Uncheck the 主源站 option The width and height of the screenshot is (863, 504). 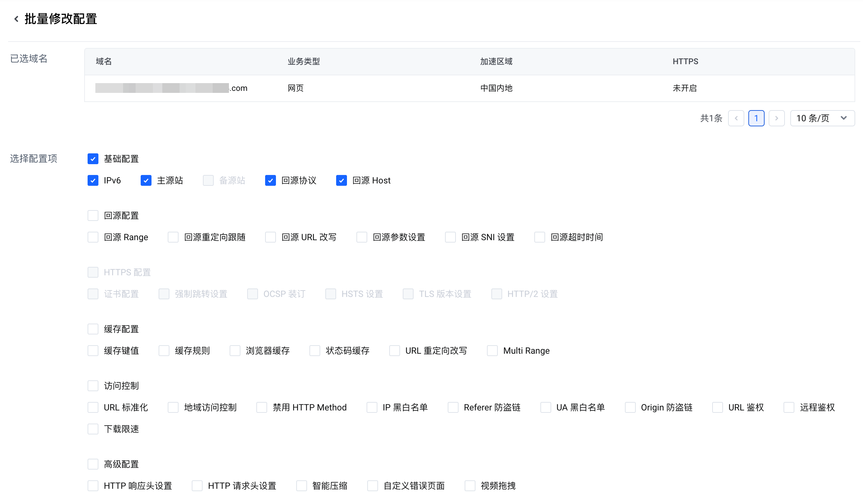(x=146, y=180)
